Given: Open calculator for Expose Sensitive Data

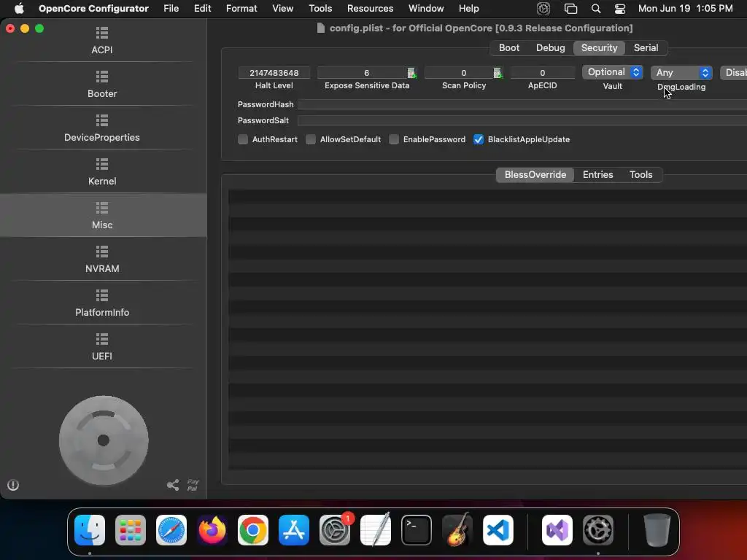Looking at the screenshot, I should pos(411,73).
